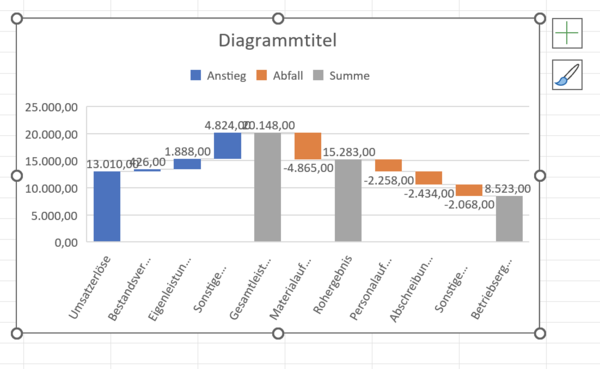The height and width of the screenshot is (369, 600).
Task: Select the gray Rohergebnis bar
Action: (x=348, y=200)
